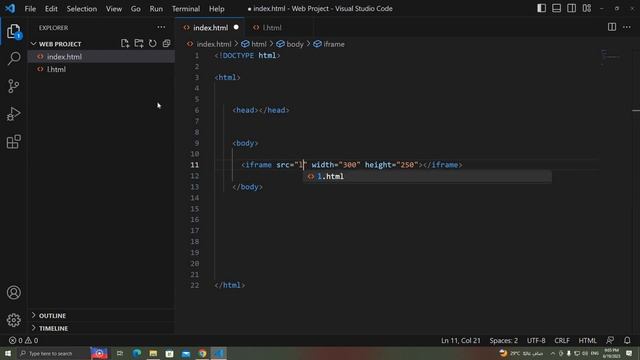Open the Explorer view in activity bar
This screenshot has height=360, width=640.
[13, 31]
